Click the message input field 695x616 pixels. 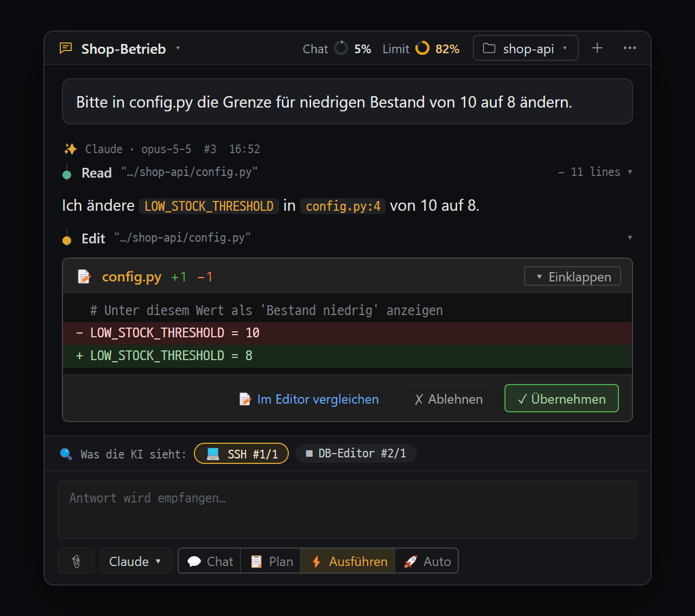[x=347, y=509]
